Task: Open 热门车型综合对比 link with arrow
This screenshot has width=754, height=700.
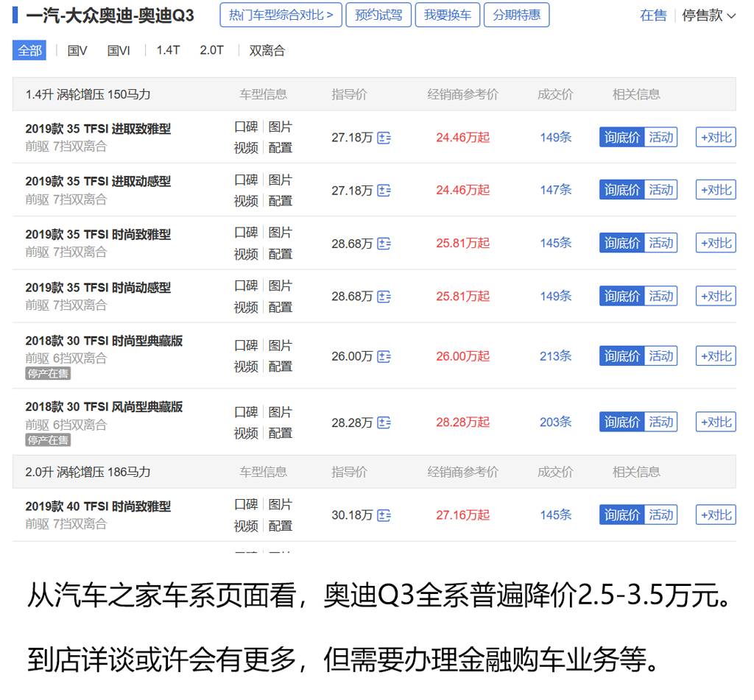Action: click(x=281, y=15)
